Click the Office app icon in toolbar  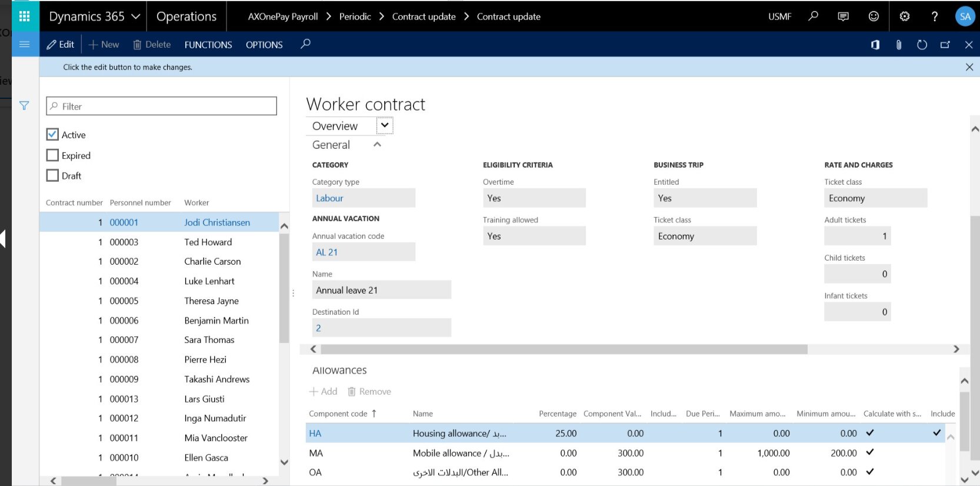pyautogui.click(x=875, y=45)
